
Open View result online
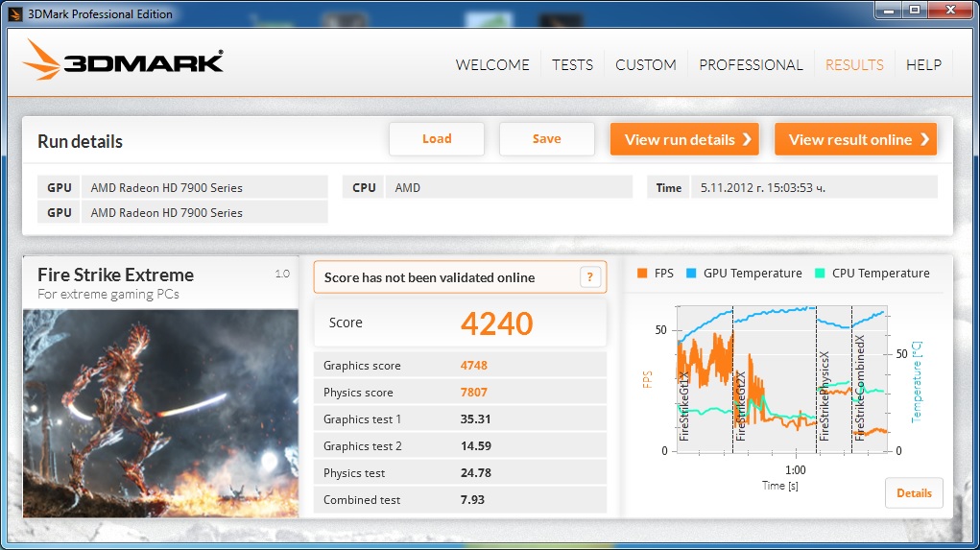855,139
